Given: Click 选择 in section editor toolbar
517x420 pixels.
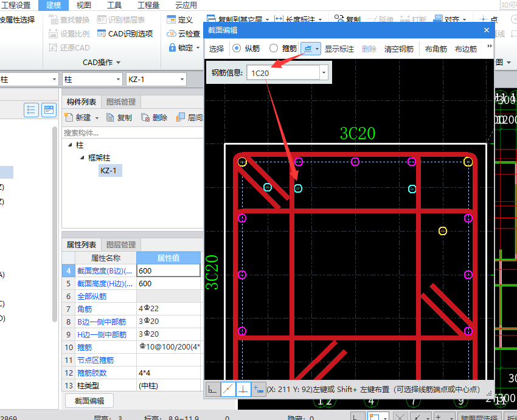Looking at the screenshot, I should click(217, 49).
